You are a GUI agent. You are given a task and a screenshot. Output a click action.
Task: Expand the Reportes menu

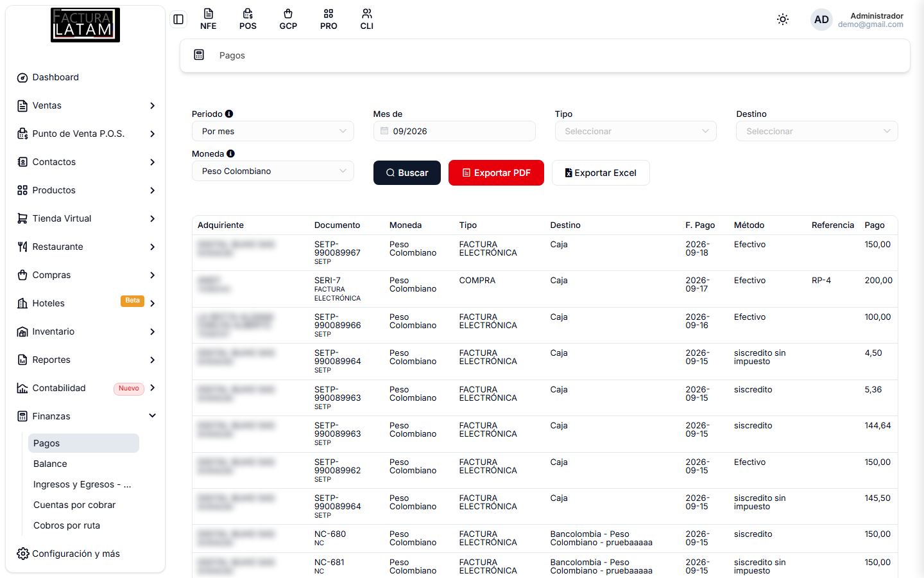[x=85, y=360]
